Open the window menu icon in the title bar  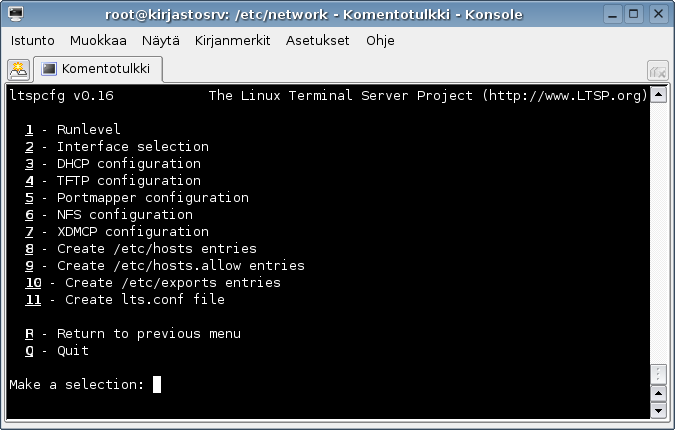point(12,14)
